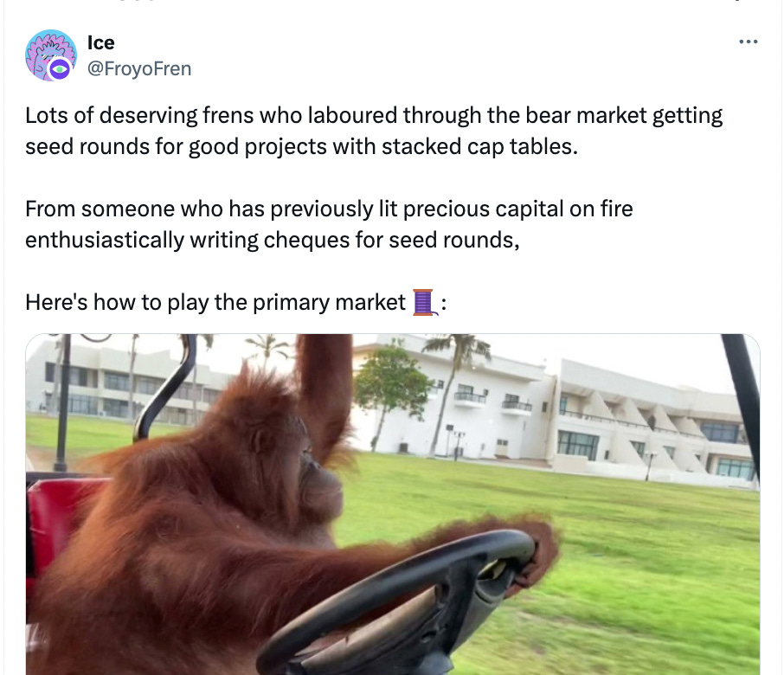Screen dimensions: 784x675
Task: Click the green tree in the photo
Action: (393, 385)
